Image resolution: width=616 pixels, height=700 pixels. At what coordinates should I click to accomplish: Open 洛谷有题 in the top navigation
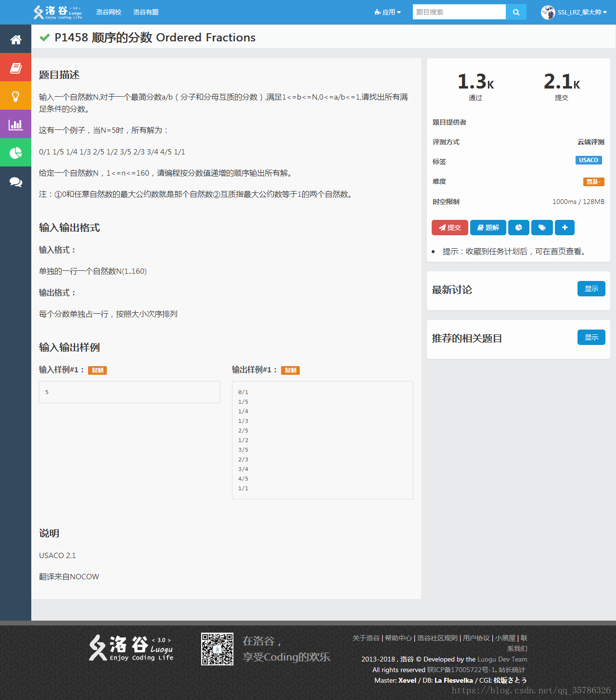point(146,12)
